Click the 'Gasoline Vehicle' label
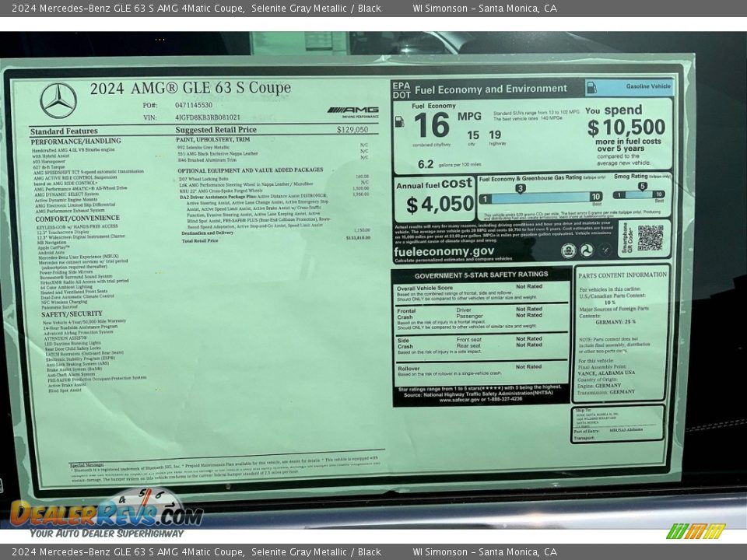This screenshot has width=747, height=560. tap(648, 86)
